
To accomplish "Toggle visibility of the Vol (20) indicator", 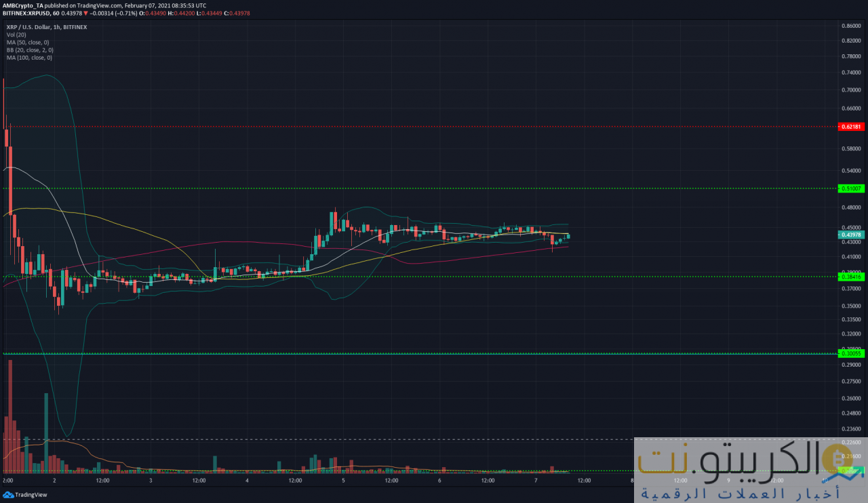I will coord(18,35).
